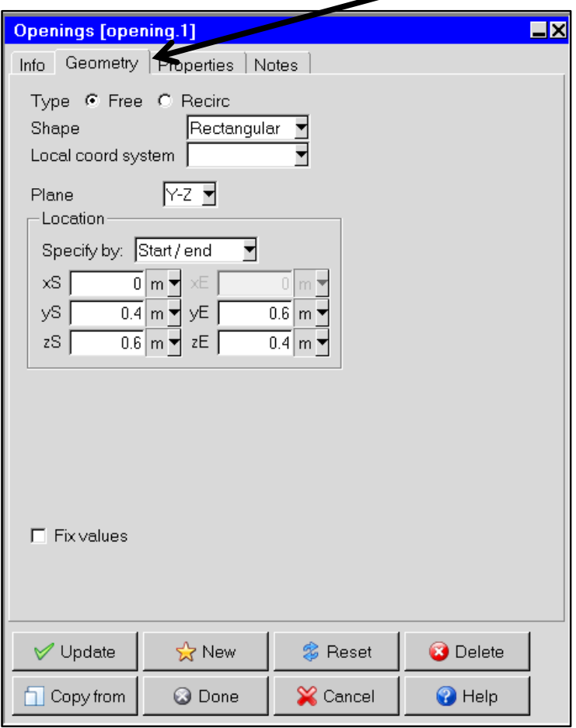The width and height of the screenshot is (576, 728).
Task: Select the Recirc type radio button
Action: click(x=164, y=101)
